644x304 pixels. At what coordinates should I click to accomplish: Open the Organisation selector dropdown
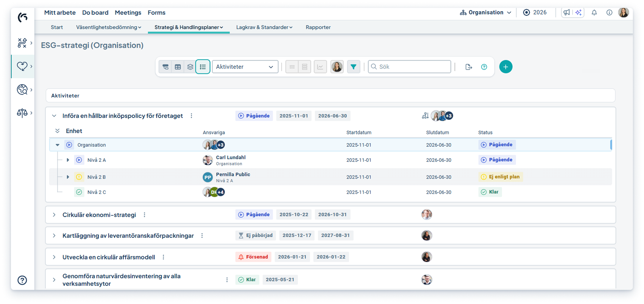[x=486, y=12]
